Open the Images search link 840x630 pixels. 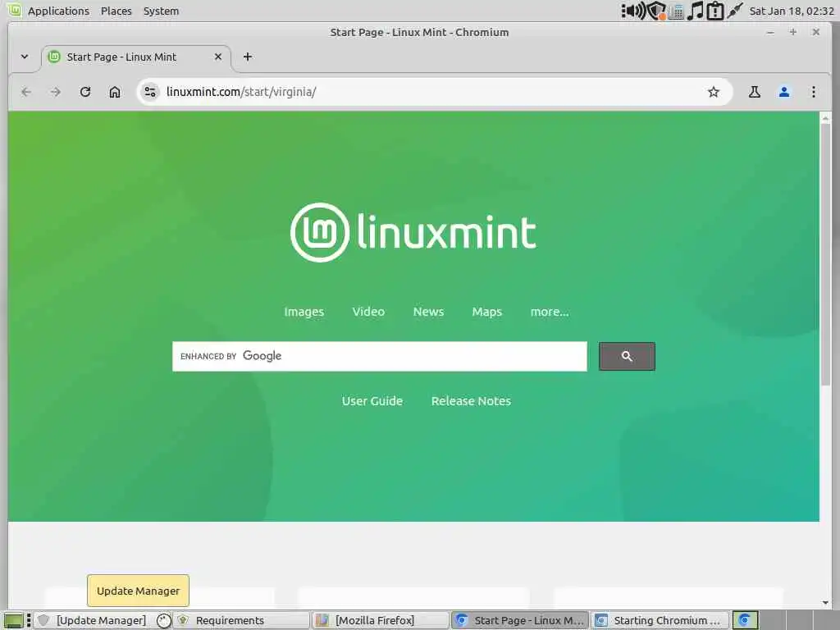304,312
